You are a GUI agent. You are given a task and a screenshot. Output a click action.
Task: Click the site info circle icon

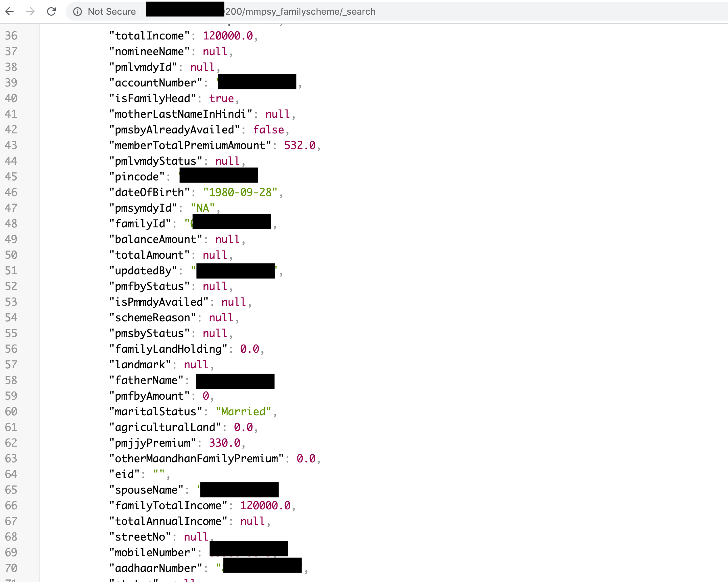coord(77,12)
